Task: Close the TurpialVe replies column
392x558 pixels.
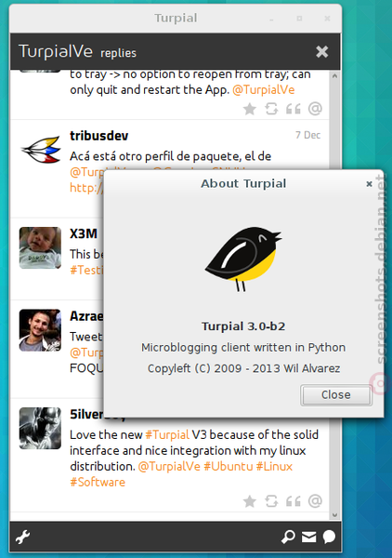Action: click(322, 52)
